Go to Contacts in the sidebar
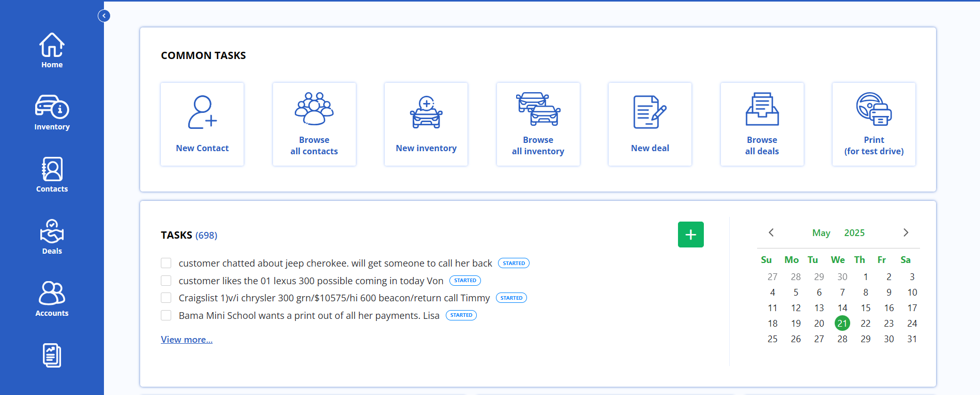The image size is (980, 395). [x=52, y=174]
